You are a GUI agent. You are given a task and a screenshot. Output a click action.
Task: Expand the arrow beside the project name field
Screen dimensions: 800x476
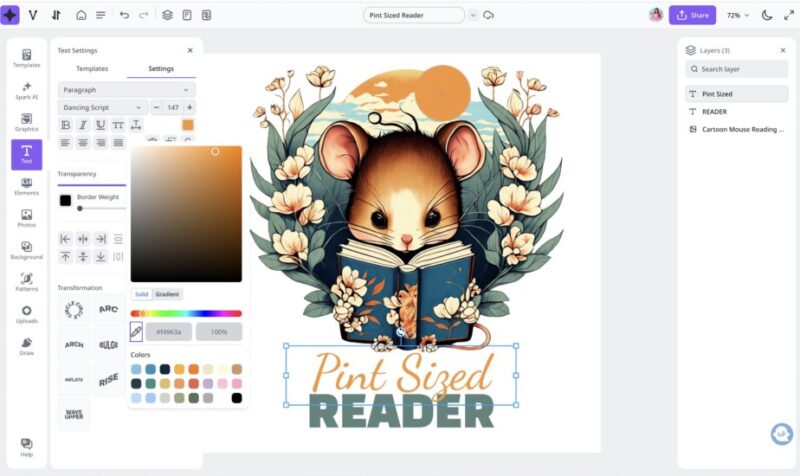click(x=473, y=15)
